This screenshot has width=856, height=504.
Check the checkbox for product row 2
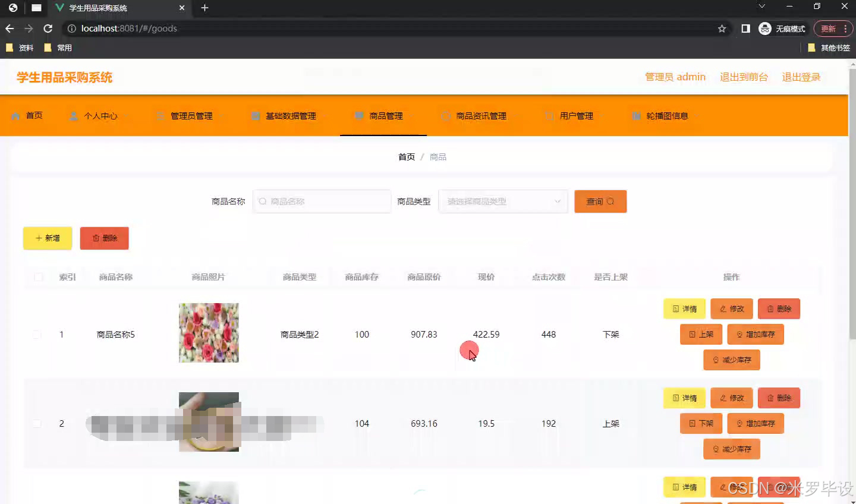tap(37, 423)
